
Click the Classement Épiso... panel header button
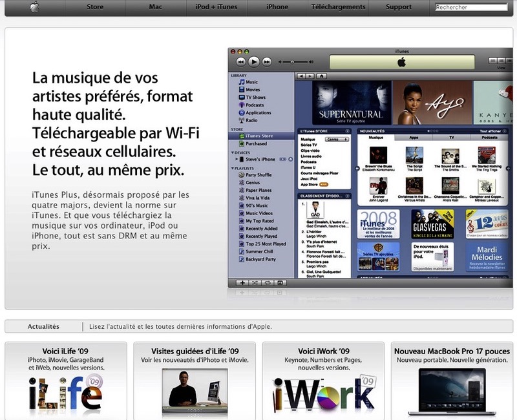click(348, 196)
